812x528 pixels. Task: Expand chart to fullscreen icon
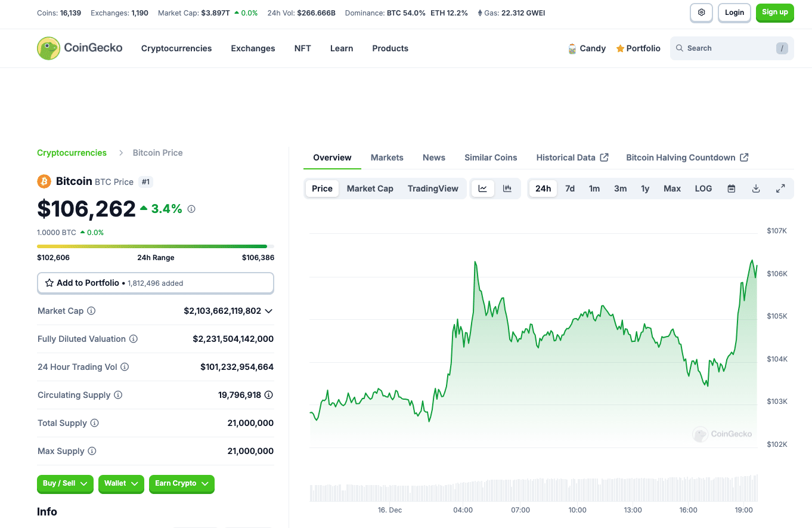pyautogui.click(x=780, y=189)
